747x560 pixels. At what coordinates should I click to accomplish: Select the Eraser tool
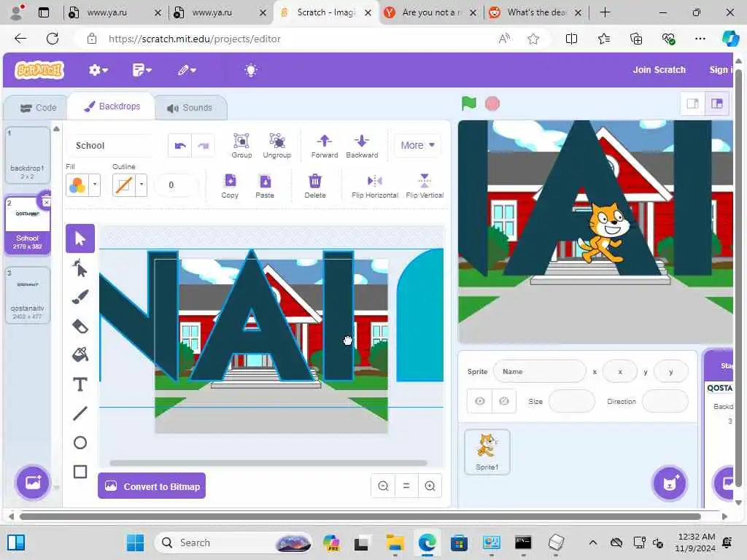(x=80, y=326)
